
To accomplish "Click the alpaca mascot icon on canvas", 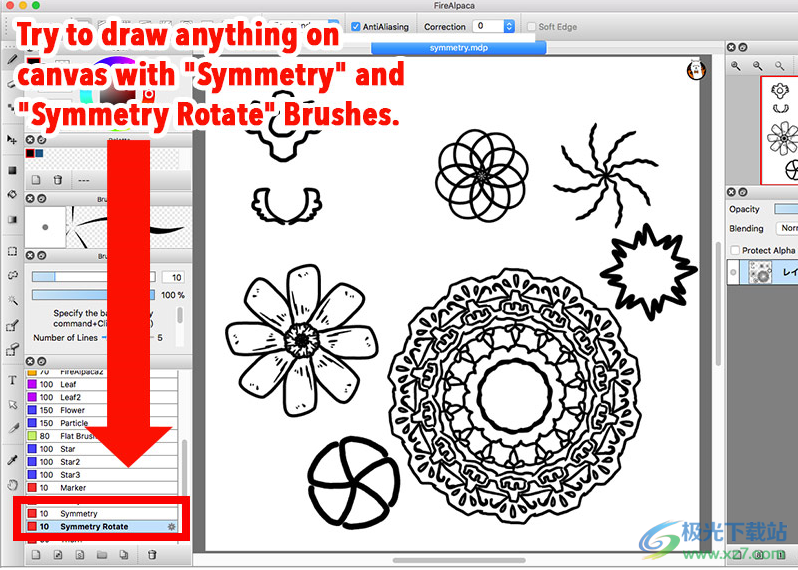I will [x=696, y=69].
